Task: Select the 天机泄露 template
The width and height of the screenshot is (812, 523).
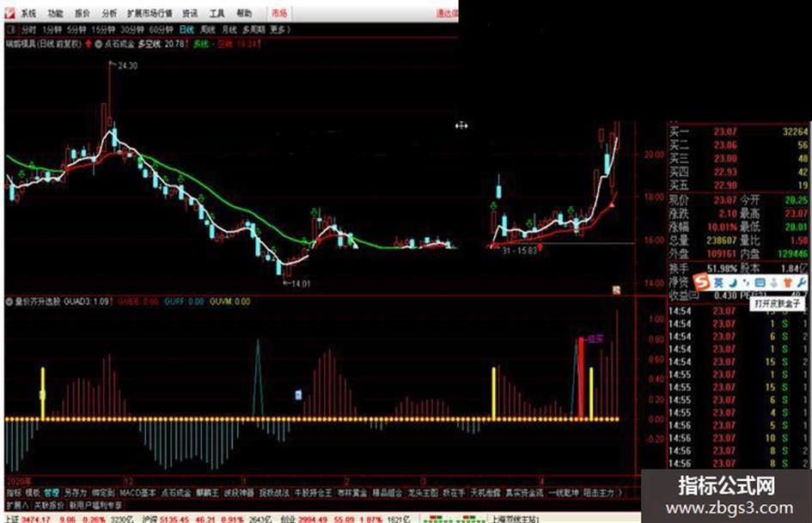Action: coord(485,492)
